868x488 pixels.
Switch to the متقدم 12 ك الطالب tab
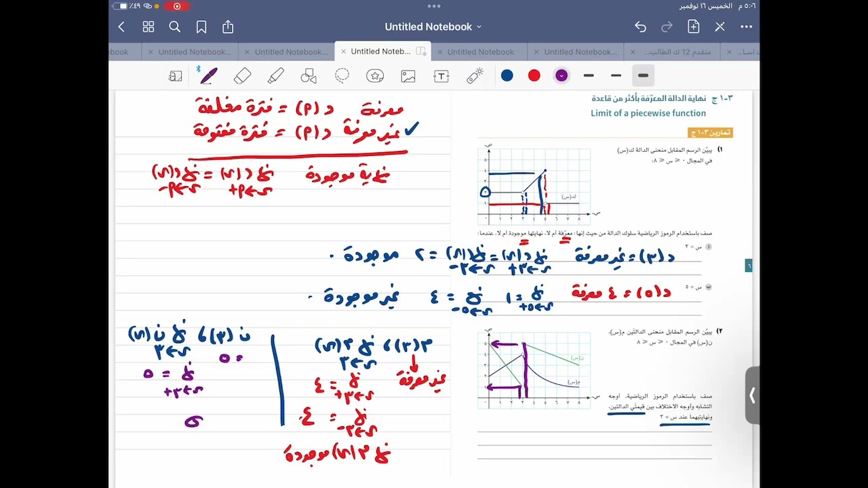pos(677,52)
